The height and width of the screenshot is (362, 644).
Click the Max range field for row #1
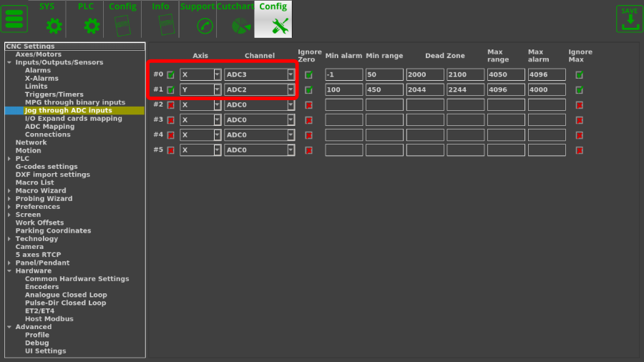(505, 89)
